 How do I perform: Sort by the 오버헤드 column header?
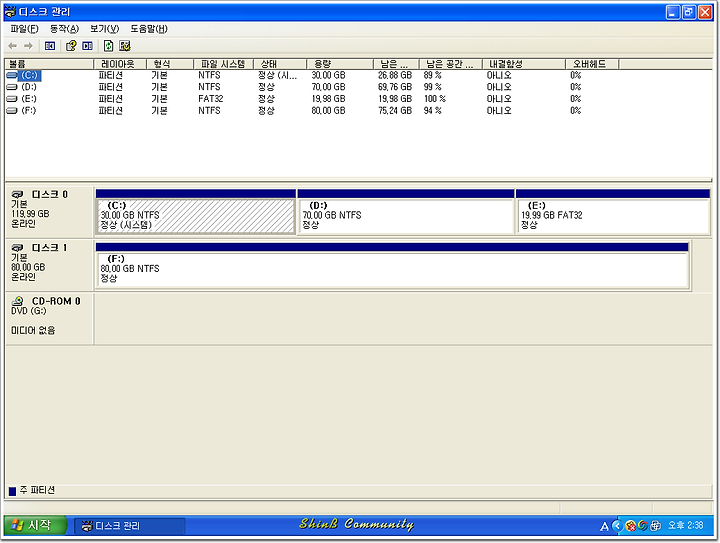coord(592,64)
